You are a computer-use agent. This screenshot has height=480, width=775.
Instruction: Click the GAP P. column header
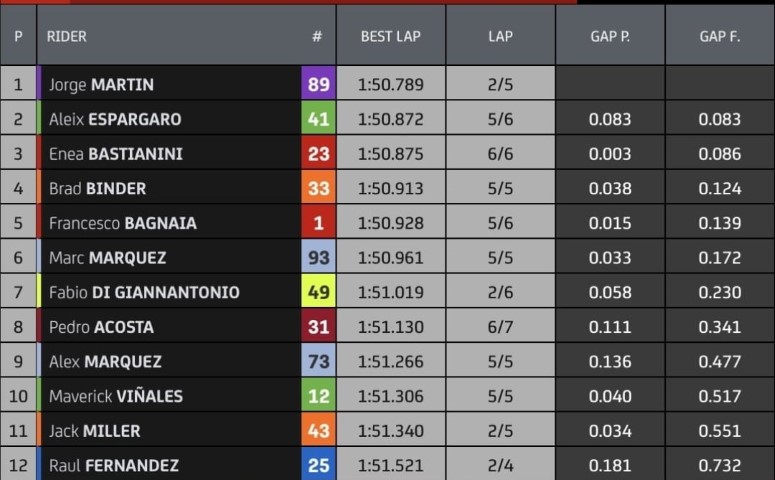point(610,36)
